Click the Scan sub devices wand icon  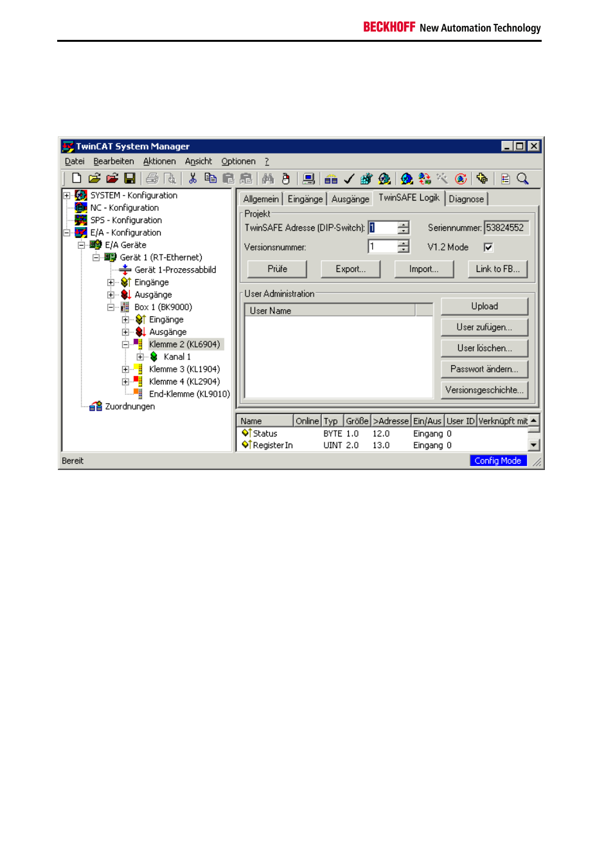coord(442,179)
